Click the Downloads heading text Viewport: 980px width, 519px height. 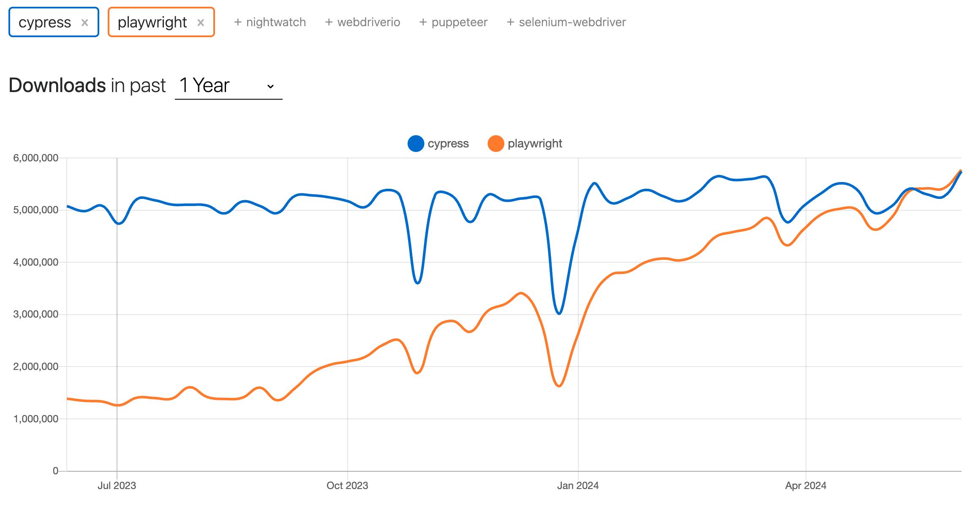point(57,86)
